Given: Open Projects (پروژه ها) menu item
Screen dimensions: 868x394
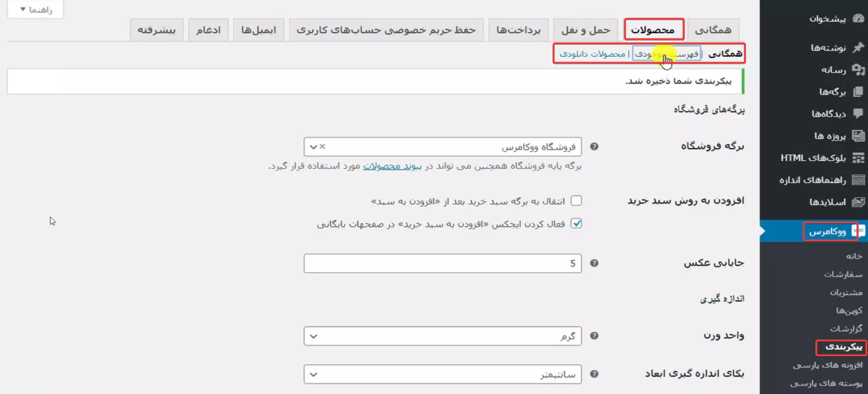Looking at the screenshot, I should click(x=830, y=136).
